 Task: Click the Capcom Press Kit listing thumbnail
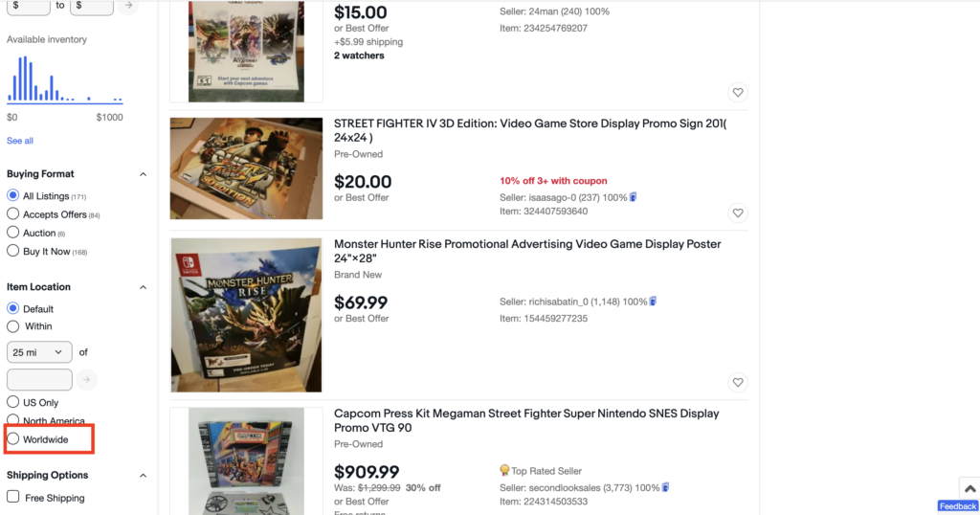(246, 461)
